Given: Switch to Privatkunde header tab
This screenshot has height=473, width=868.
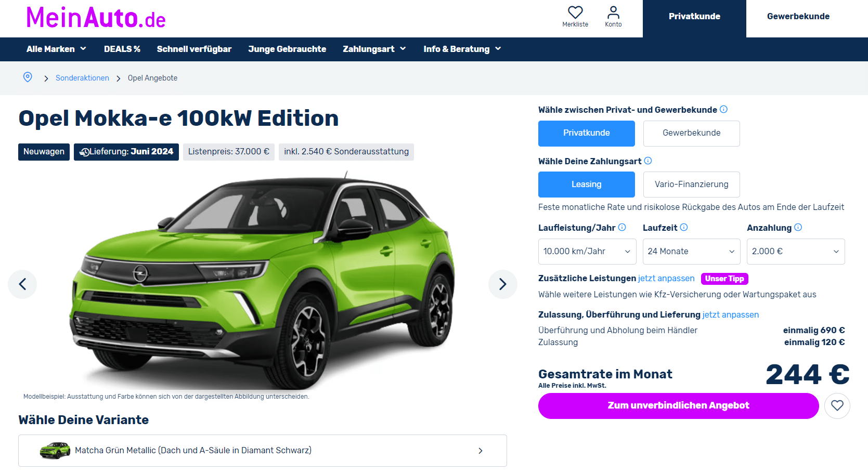Looking at the screenshot, I should [694, 19].
